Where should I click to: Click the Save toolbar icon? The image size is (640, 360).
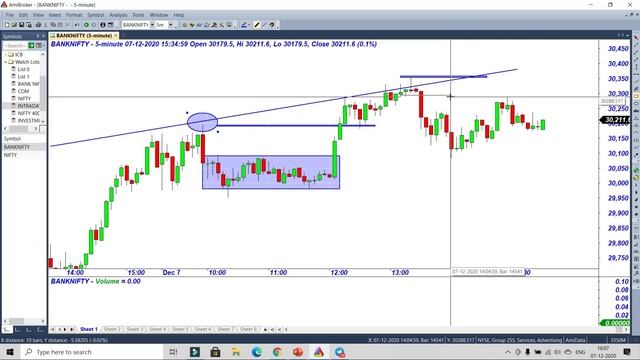22,25
